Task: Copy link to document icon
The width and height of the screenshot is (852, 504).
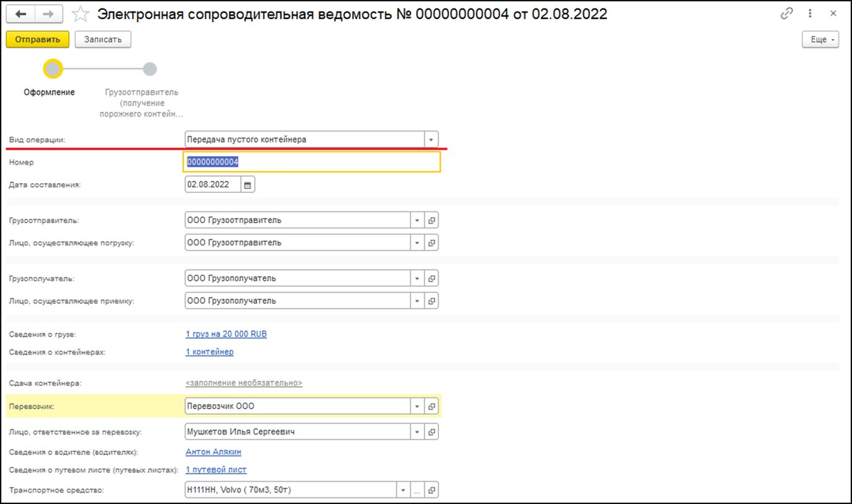Action: coord(787,13)
